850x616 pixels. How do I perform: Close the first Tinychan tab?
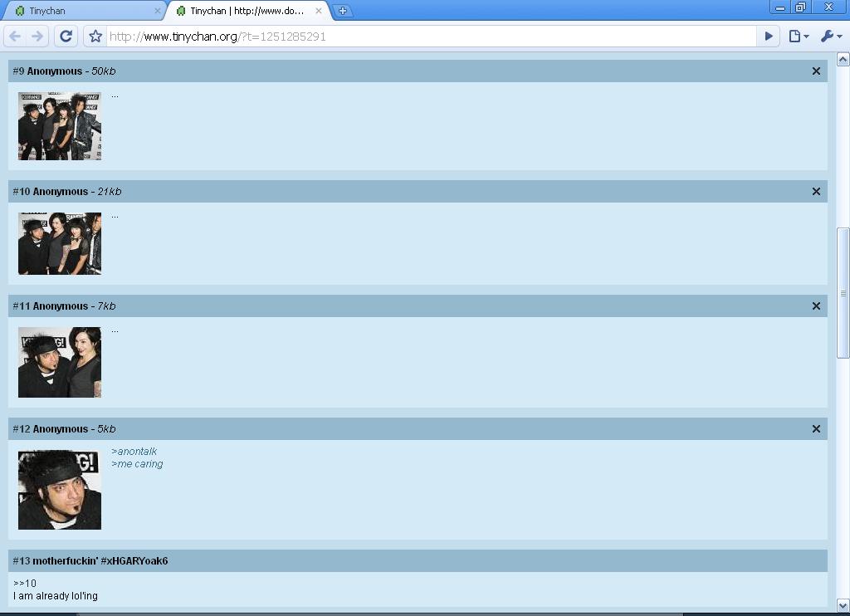pos(158,11)
